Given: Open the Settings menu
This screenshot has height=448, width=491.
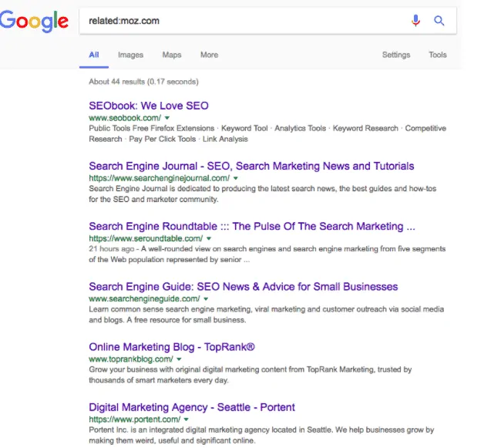Looking at the screenshot, I should point(396,55).
